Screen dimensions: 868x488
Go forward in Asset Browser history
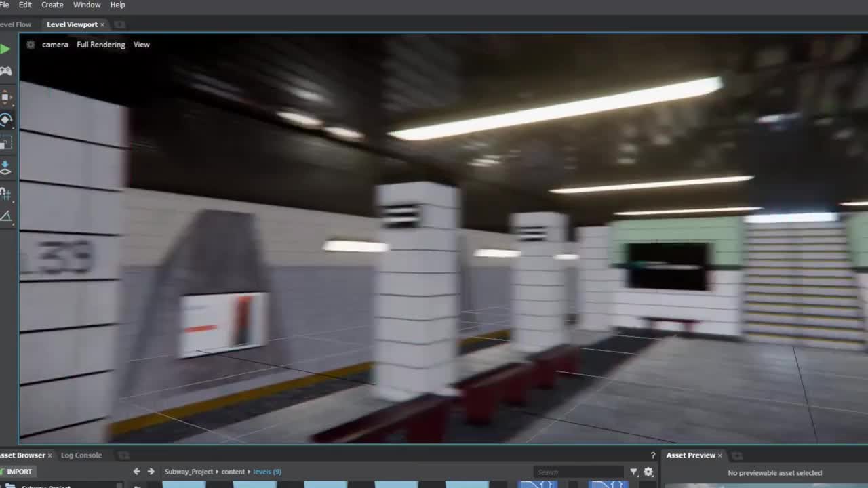pos(151,472)
